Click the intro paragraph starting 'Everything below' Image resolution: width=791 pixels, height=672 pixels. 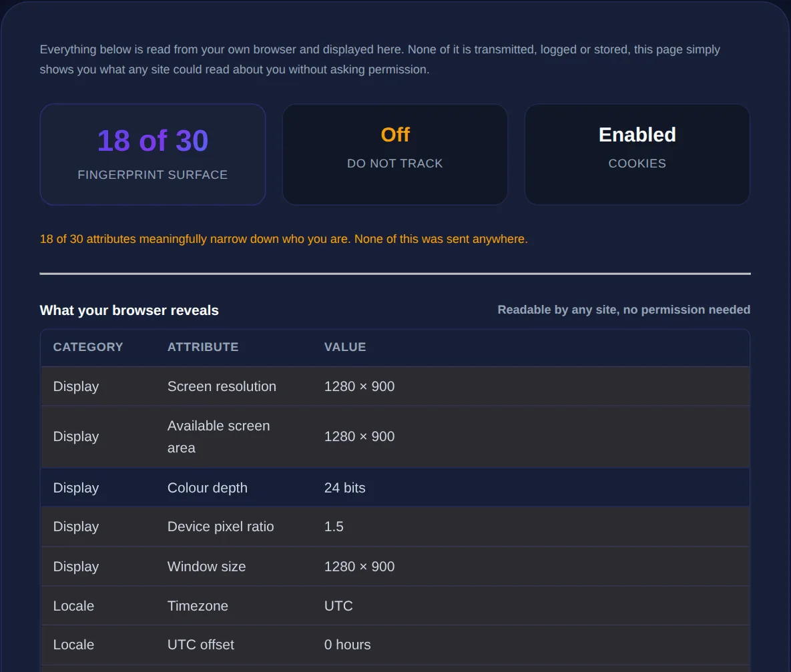click(380, 59)
